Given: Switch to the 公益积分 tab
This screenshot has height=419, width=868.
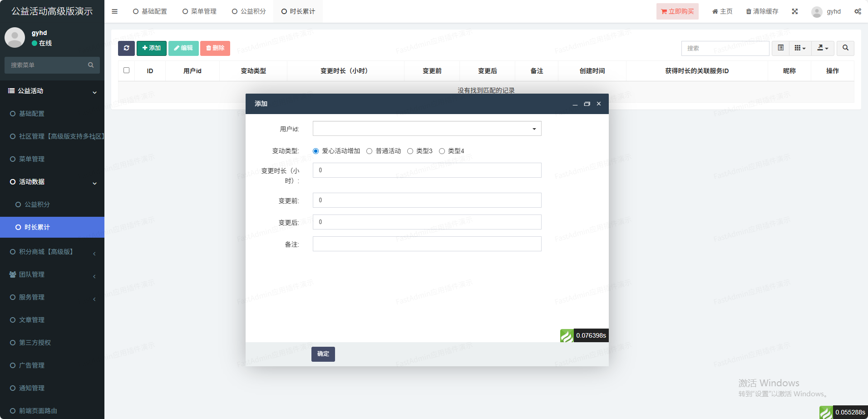Looking at the screenshot, I should click(249, 11).
